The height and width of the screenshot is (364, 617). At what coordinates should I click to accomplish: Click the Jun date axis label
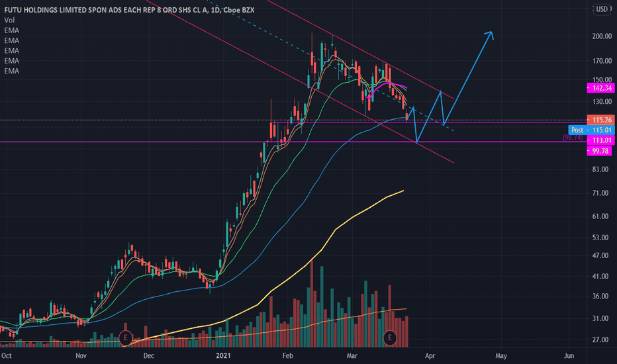569,356
